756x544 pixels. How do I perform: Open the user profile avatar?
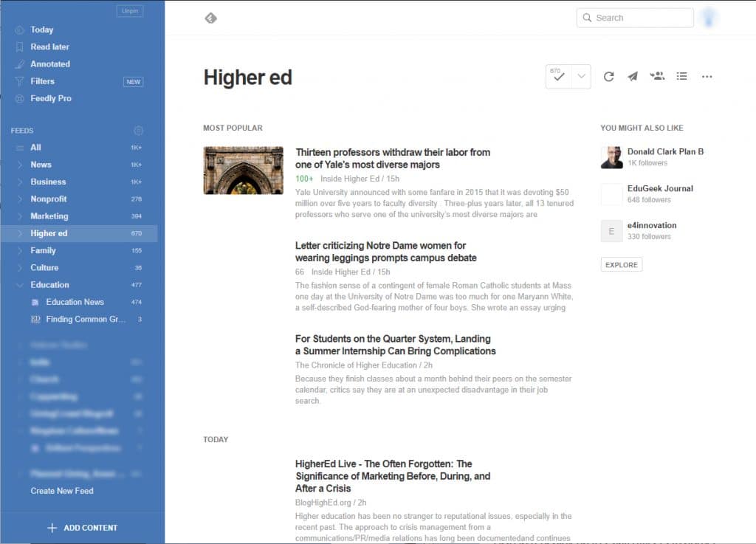tap(708, 18)
